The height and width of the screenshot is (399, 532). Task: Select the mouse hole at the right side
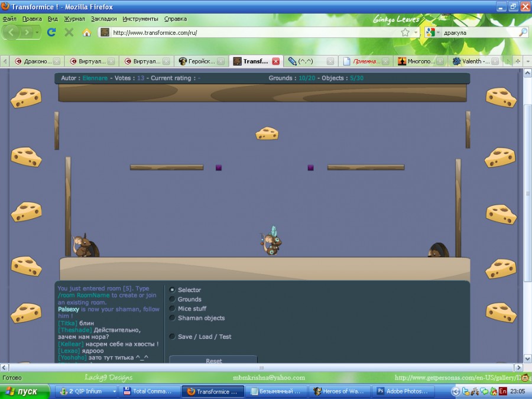pos(439,250)
